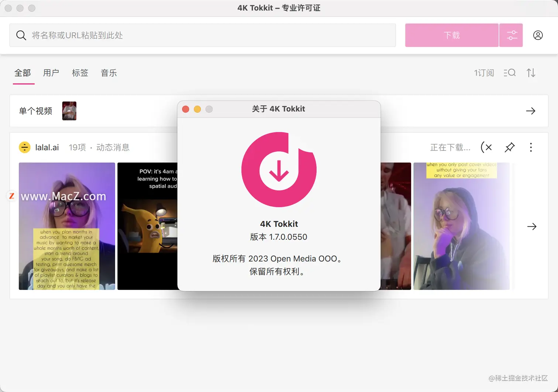
Task: Cancel the lalal.ai download with X icon
Action: [487, 148]
